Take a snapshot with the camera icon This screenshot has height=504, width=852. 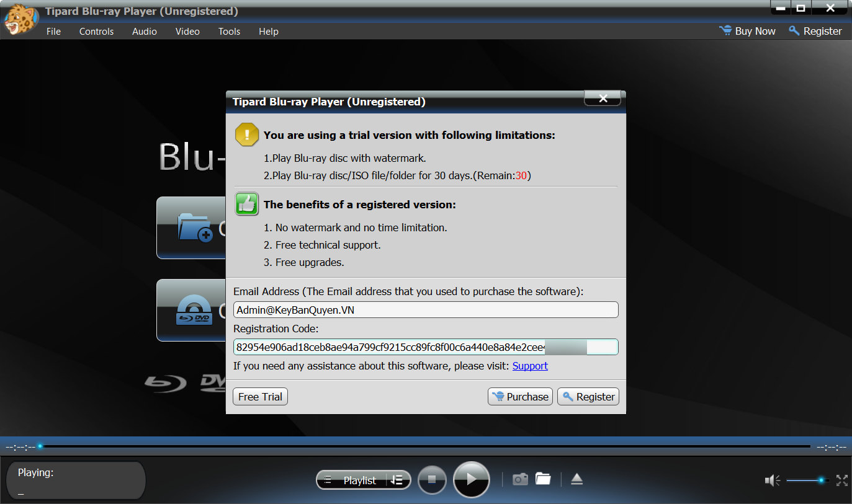520,479
